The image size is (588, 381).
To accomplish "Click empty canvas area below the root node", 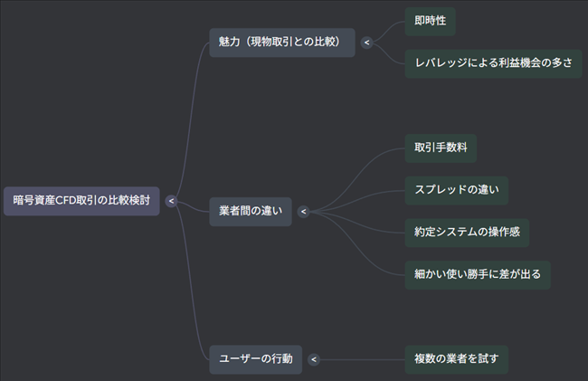I will click(81, 299).
